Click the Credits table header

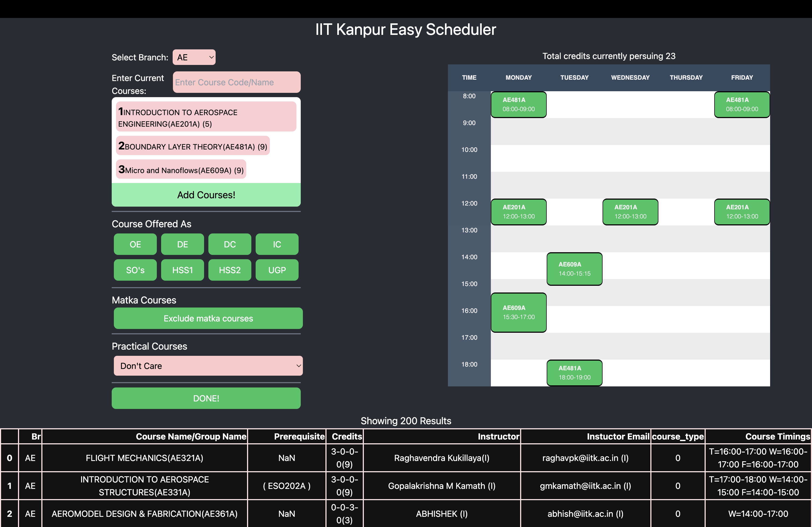pyautogui.click(x=345, y=436)
